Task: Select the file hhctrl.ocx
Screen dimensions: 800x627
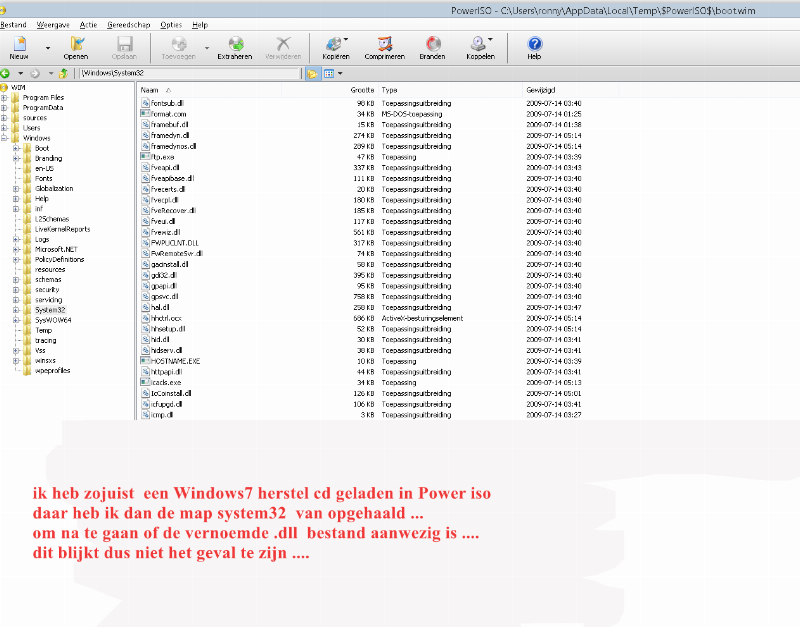Action: click(166, 318)
